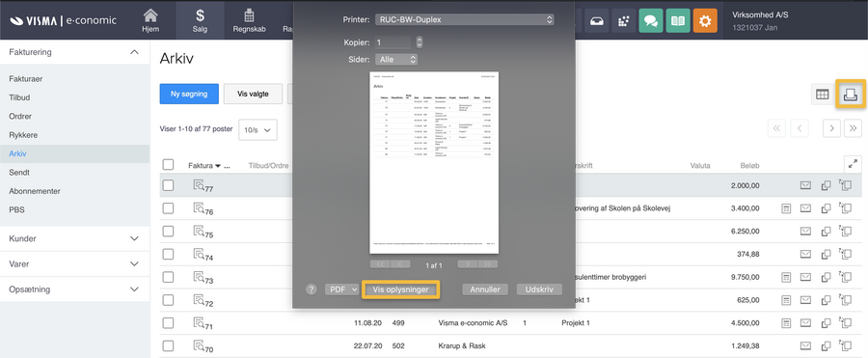Toggle the select-all checkbox in table header
Screen dimensions: 868x358
click(x=168, y=165)
